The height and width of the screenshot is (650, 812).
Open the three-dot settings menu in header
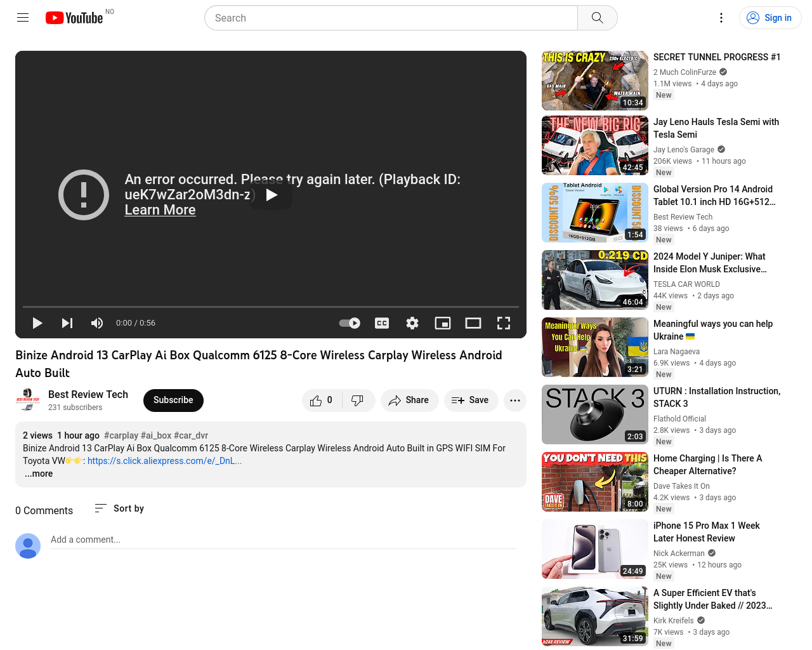tap(721, 18)
